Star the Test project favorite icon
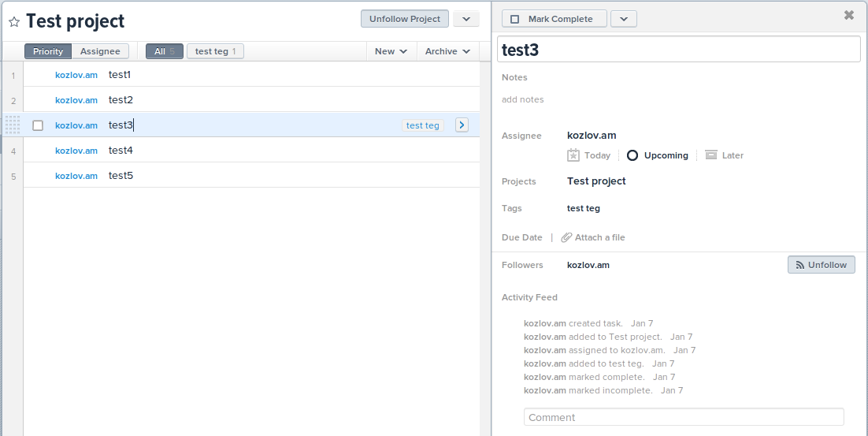This screenshot has width=868, height=436. [13, 22]
